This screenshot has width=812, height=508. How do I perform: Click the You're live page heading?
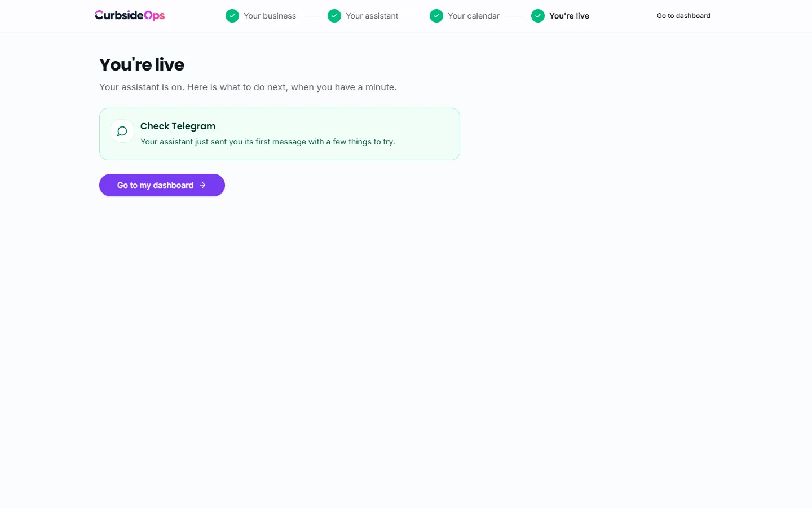(x=142, y=64)
